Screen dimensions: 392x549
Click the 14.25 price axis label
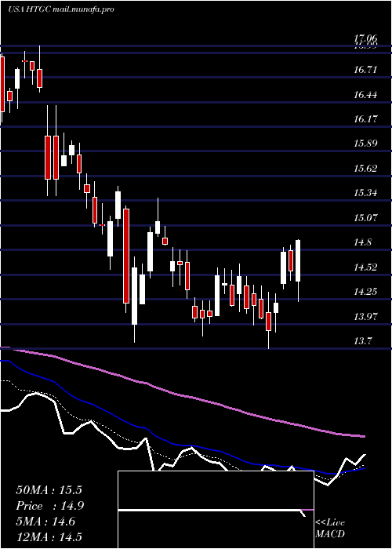point(365,292)
